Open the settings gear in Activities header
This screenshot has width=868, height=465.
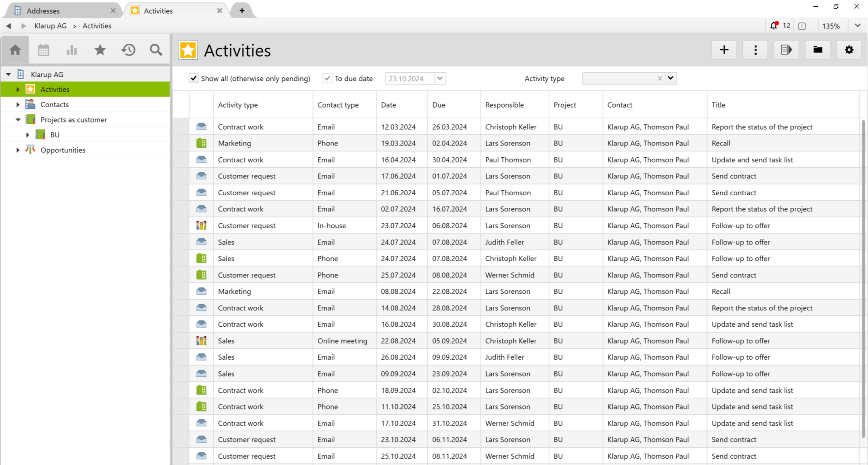tap(849, 50)
